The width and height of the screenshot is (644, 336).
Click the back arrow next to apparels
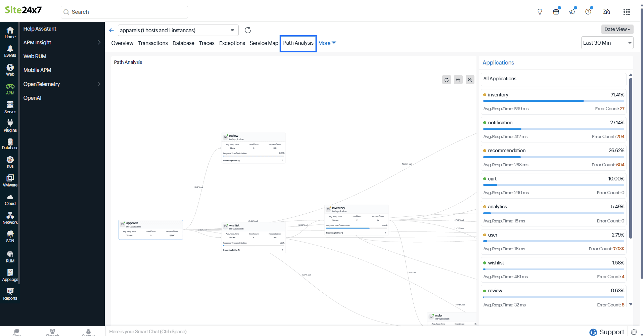point(111,30)
